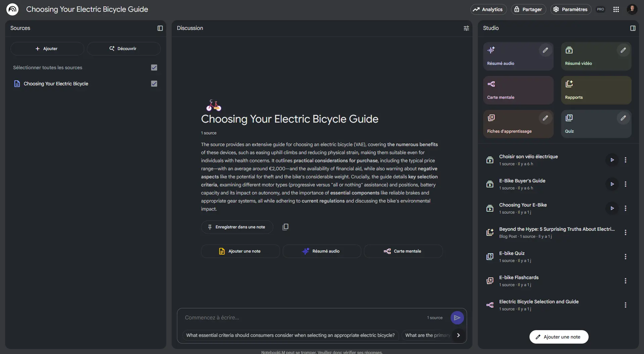644x354 pixels.
Task: Click the copy summary icon
Action: tap(285, 227)
